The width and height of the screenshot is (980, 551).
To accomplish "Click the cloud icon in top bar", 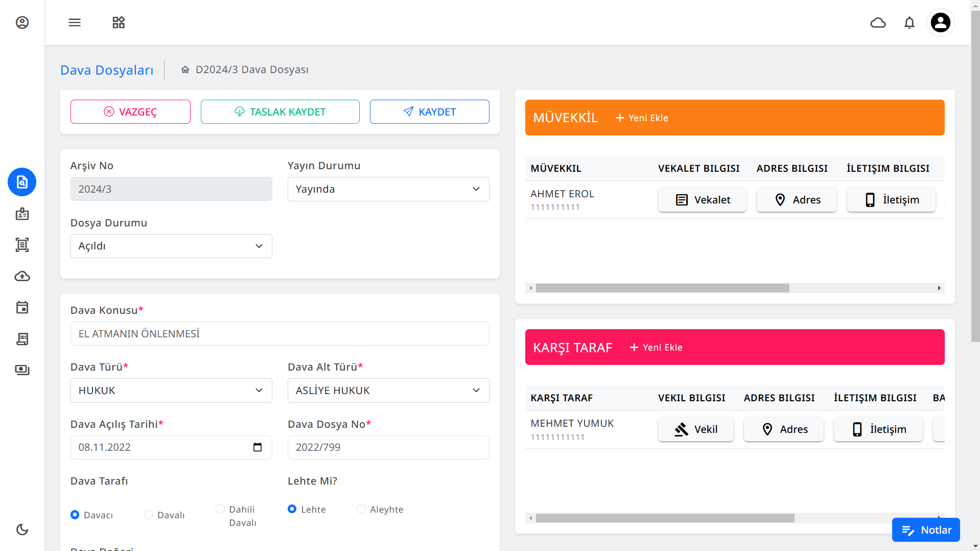I will pos(878,22).
